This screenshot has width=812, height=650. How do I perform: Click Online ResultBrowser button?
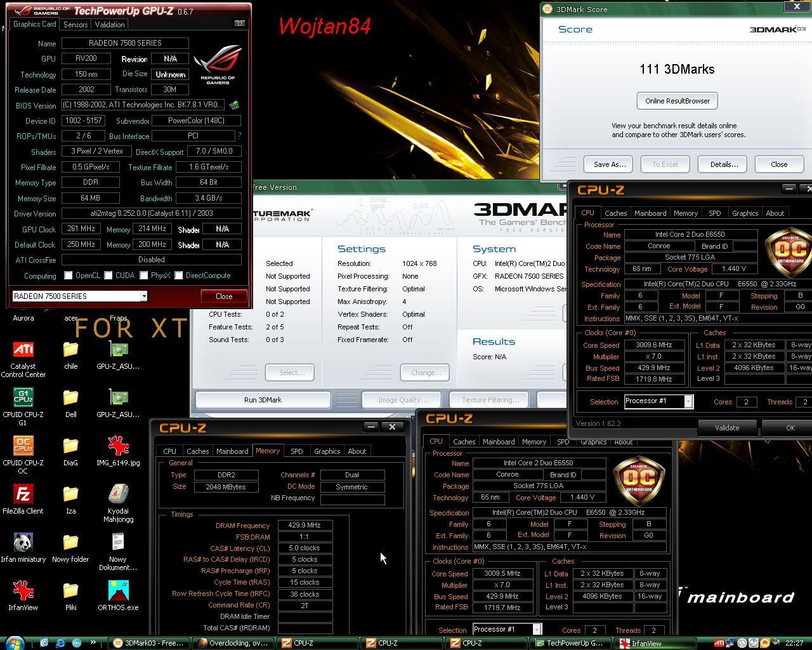(x=677, y=101)
